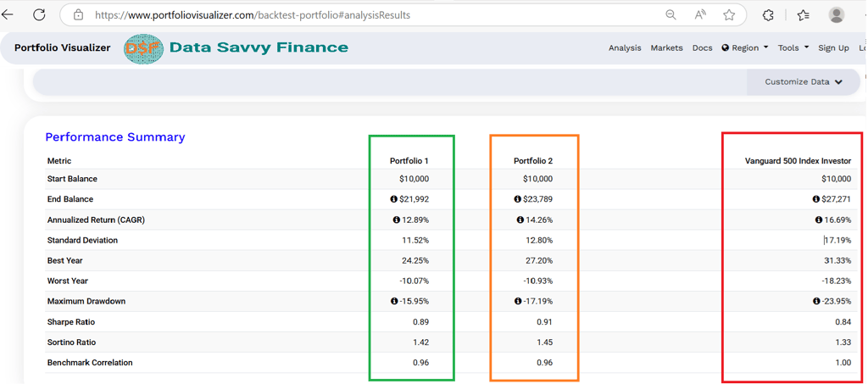The width and height of the screenshot is (868, 384).
Task: Click the Best Year row label
Action: [64, 260]
